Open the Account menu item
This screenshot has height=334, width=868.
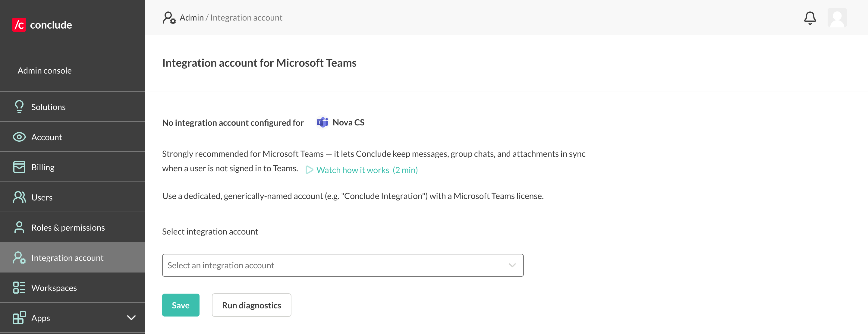coord(72,137)
